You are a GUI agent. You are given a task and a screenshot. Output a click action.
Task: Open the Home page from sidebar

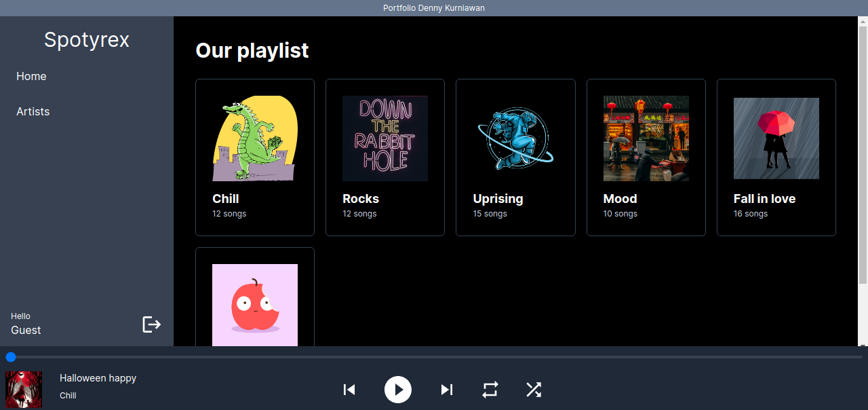pos(31,76)
